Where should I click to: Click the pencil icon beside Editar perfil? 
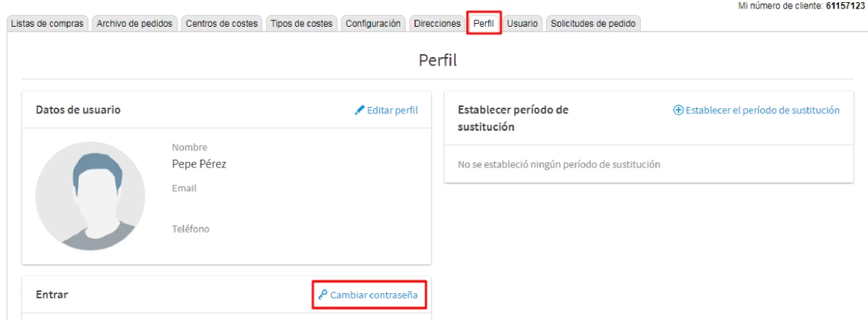[359, 111]
